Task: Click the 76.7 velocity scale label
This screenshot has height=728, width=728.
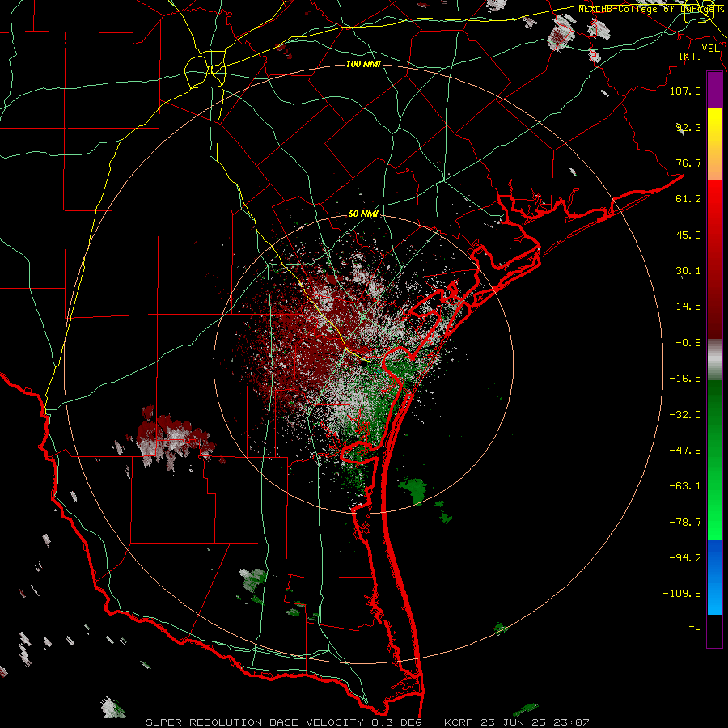Action: point(688,163)
